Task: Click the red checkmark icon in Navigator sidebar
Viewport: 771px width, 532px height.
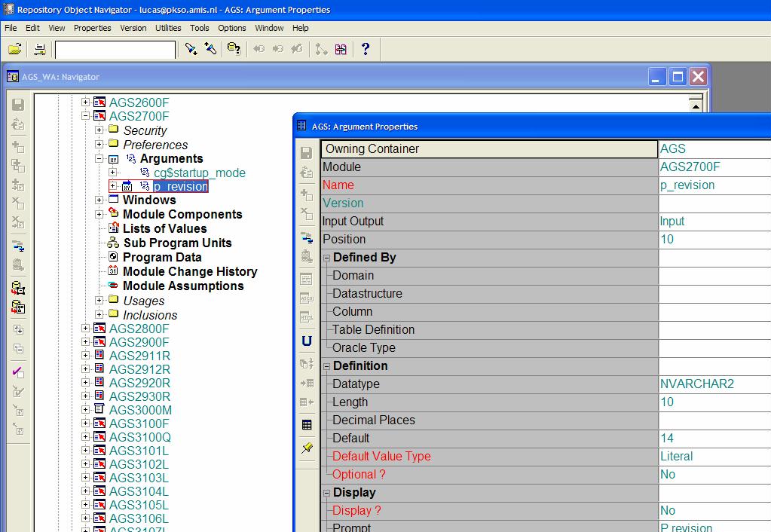Action: [19, 371]
